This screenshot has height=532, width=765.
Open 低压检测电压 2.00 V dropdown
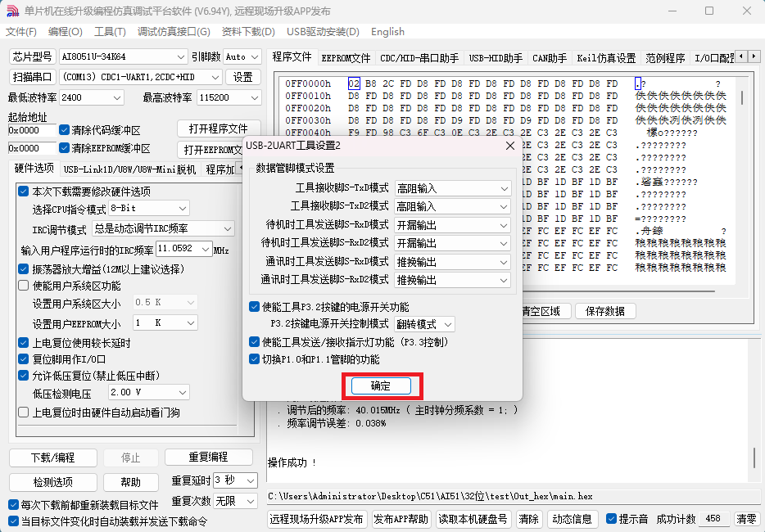point(149,392)
